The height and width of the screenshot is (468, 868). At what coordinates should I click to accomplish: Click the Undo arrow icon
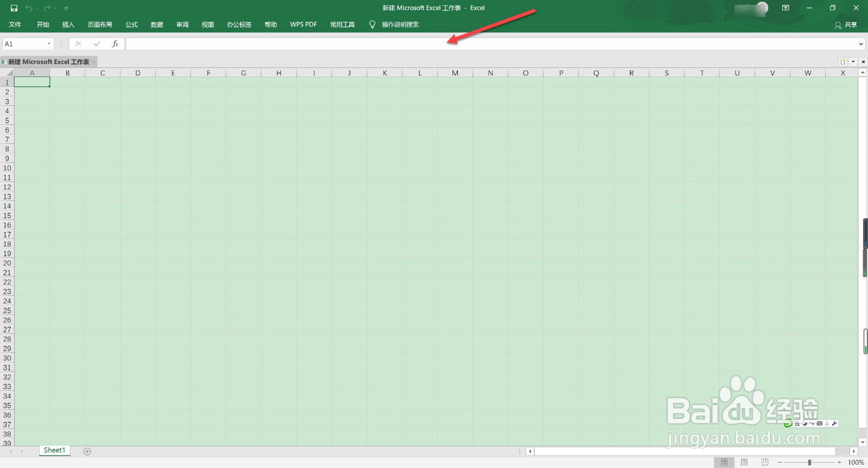[x=28, y=8]
